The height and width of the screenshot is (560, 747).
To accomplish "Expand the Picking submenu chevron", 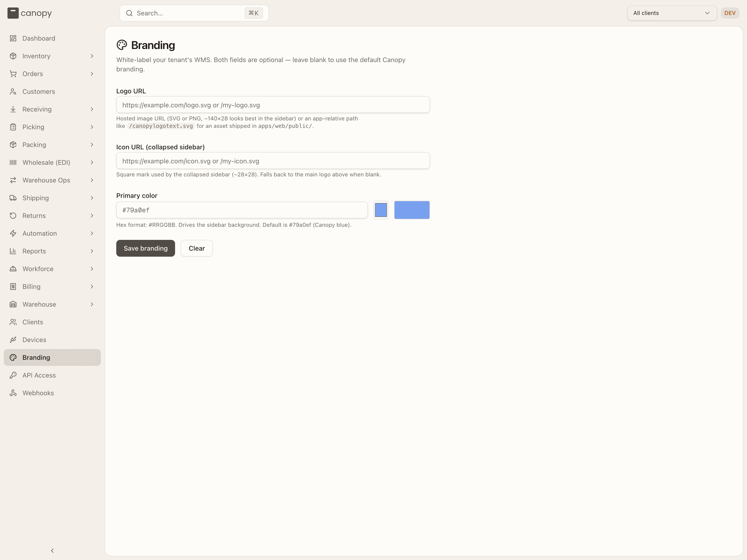I will pos(92,127).
